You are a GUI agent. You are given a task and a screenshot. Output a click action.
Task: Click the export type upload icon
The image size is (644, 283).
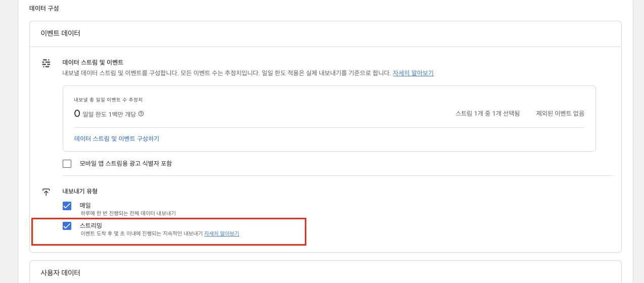[x=46, y=192]
